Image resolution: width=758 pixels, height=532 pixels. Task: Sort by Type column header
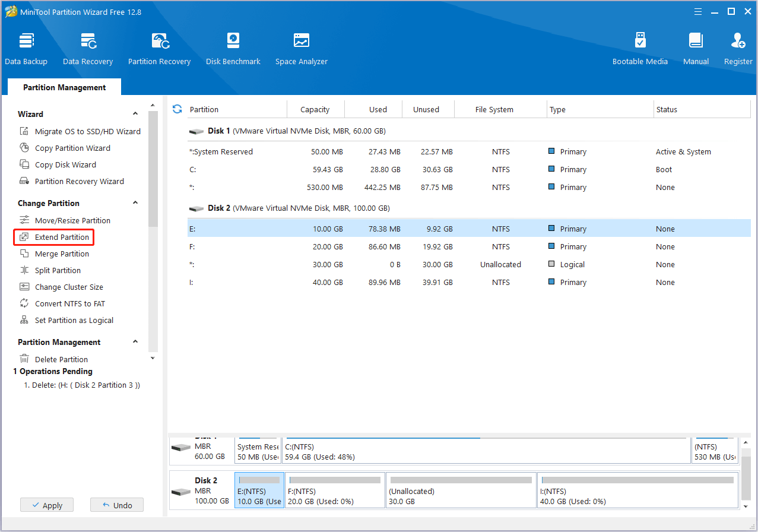[600, 109]
